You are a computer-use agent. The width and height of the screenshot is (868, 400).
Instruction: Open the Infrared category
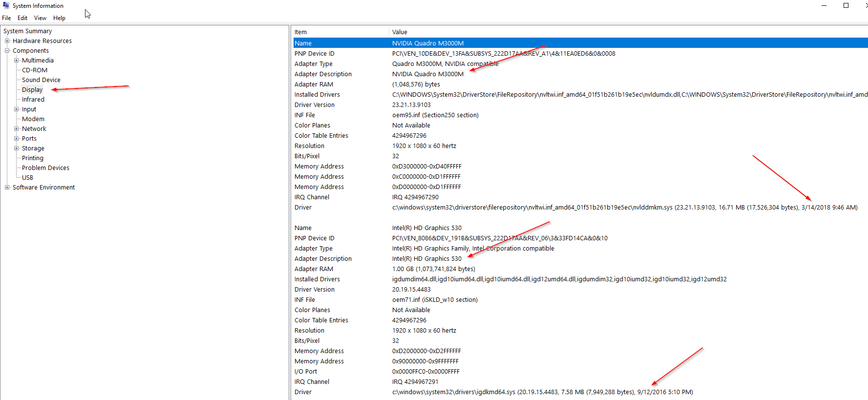[33, 100]
